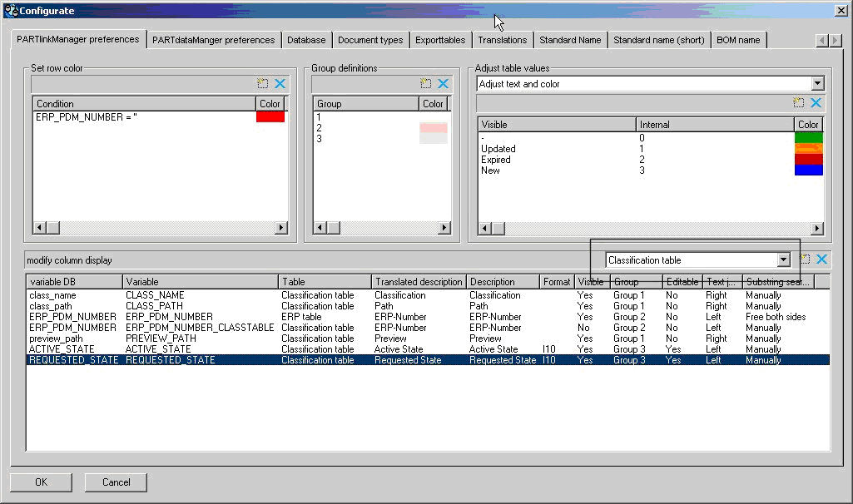Viewport: 853px width, 504px height.
Task: Open the Adjust text and color dropdown
Action: pos(818,84)
